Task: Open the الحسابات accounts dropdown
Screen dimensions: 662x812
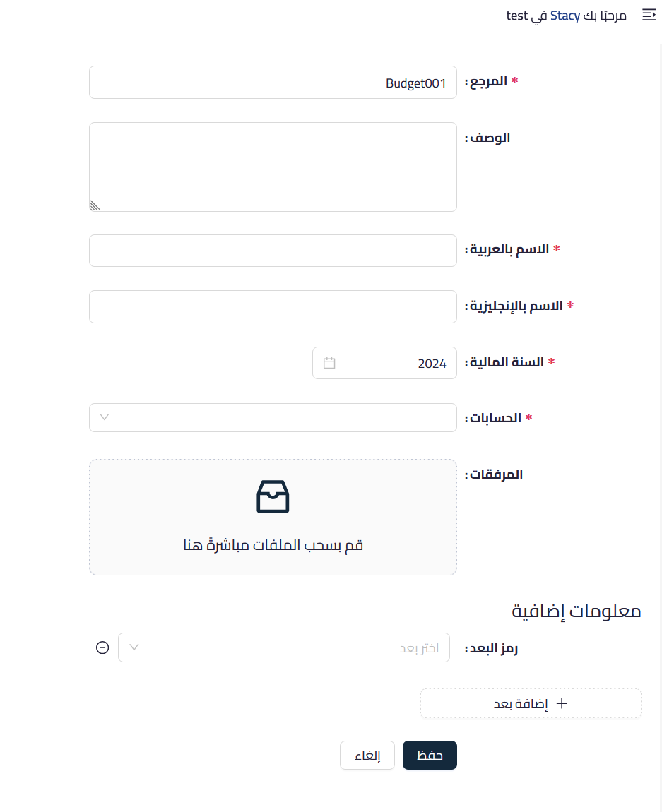Action: (273, 417)
